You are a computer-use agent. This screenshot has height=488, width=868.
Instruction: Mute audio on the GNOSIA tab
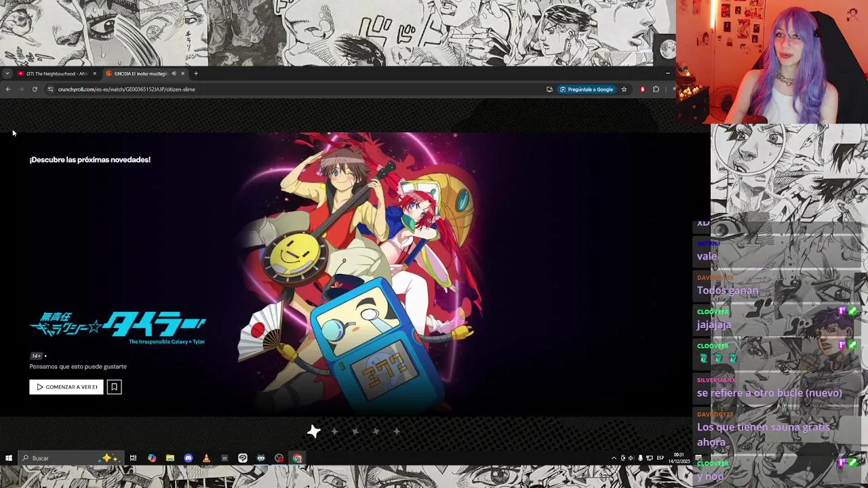pos(174,73)
